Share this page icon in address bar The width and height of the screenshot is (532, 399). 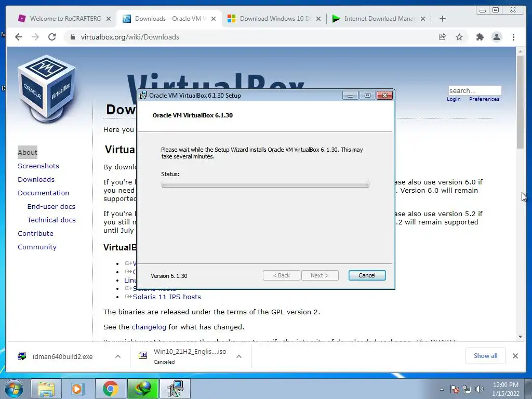click(443, 37)
